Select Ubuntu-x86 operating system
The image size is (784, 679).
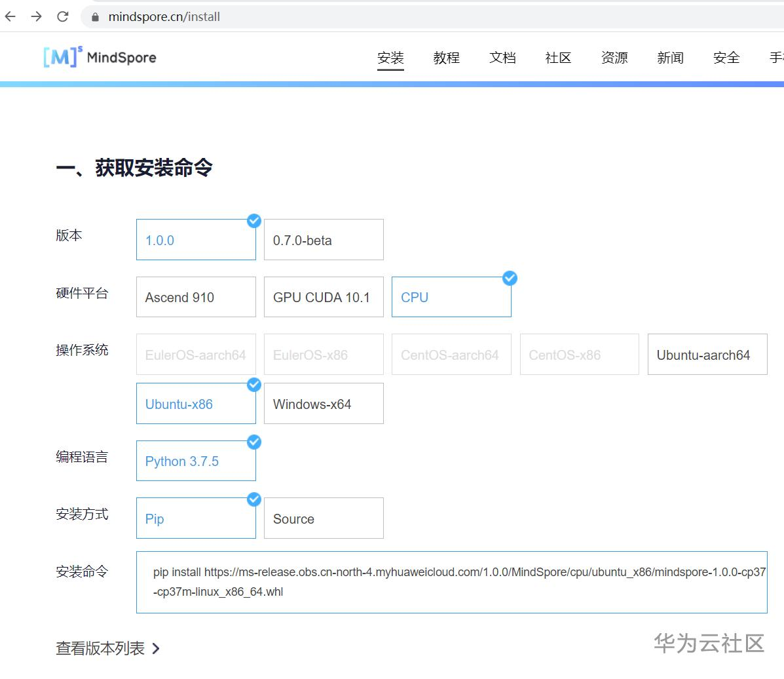[x=196, y=403]
